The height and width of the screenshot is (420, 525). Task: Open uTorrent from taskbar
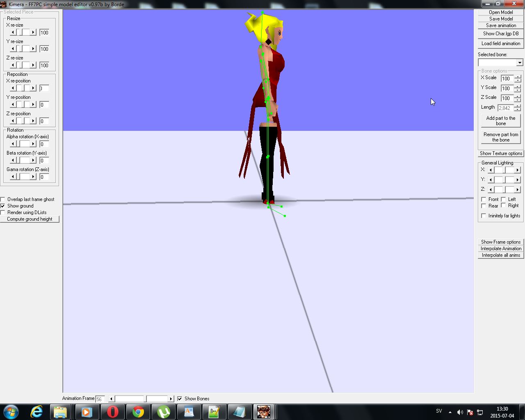[x=164, y=412]
